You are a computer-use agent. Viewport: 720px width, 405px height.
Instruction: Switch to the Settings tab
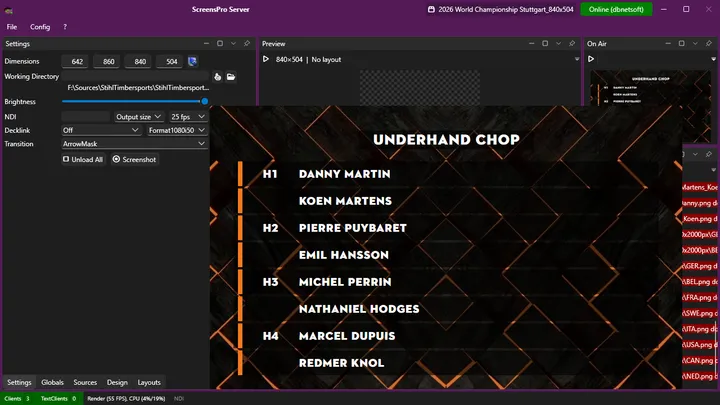(x=19, y=382)
